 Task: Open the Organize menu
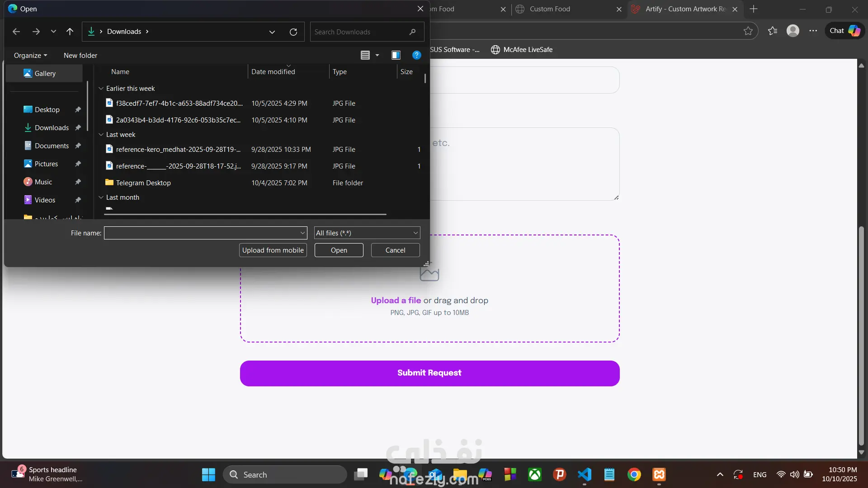(x=30, y=56)
